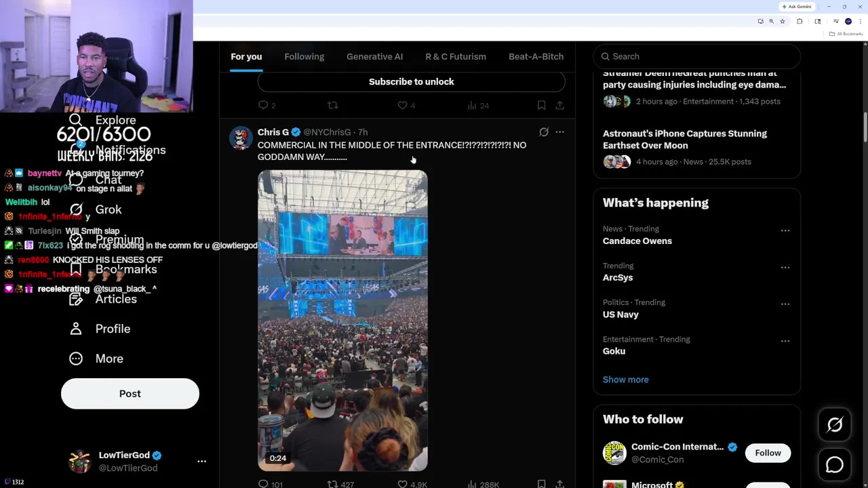
Task: Click the install app icon in address bar
Action: 761,21
